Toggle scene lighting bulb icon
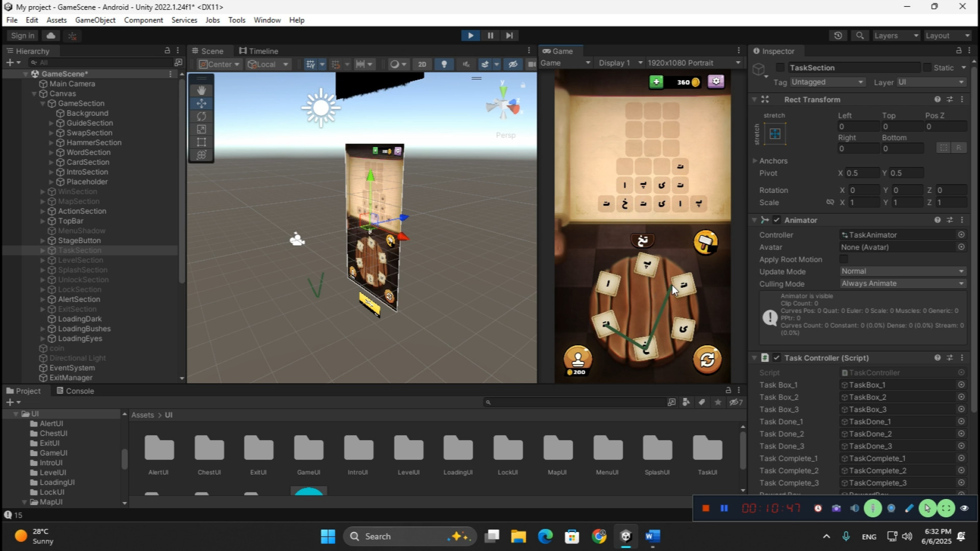 click(444, 64)
